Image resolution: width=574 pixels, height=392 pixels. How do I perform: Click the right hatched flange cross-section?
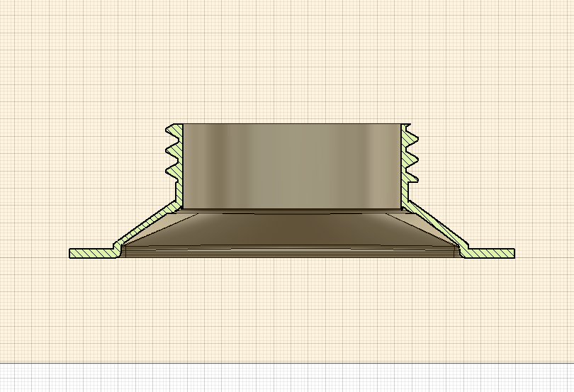(x=489, y=253)
